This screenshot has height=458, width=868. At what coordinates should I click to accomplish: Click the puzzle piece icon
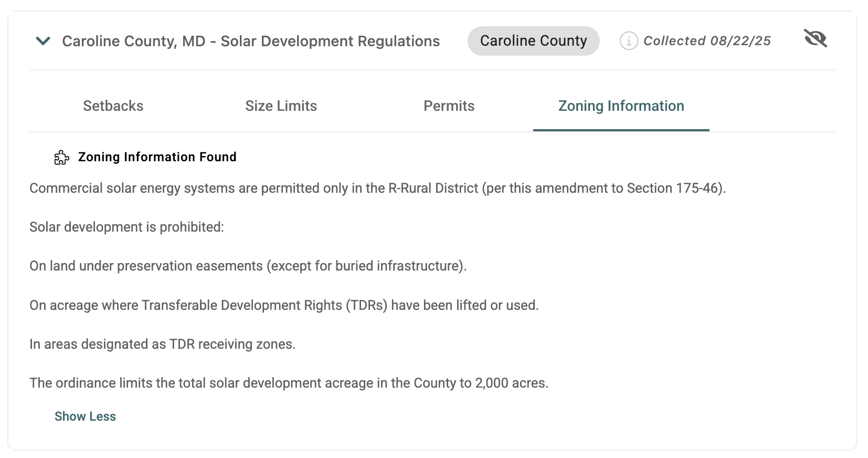click(x=61, y=158)
